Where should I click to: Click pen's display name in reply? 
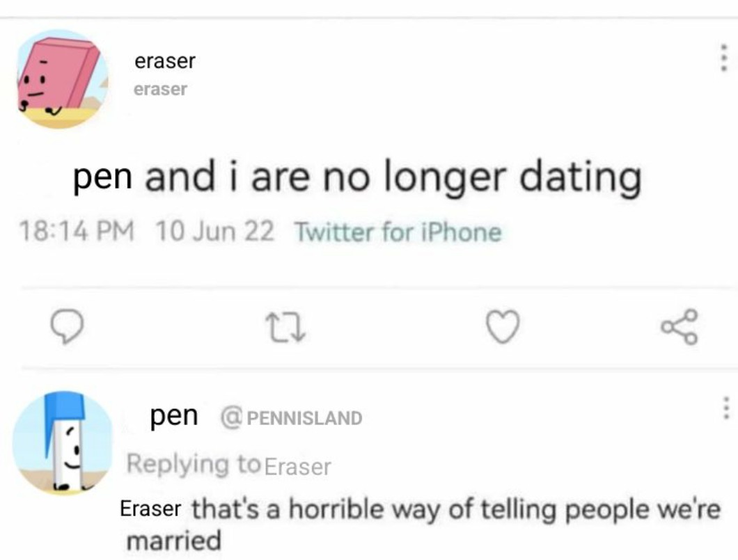174,415
